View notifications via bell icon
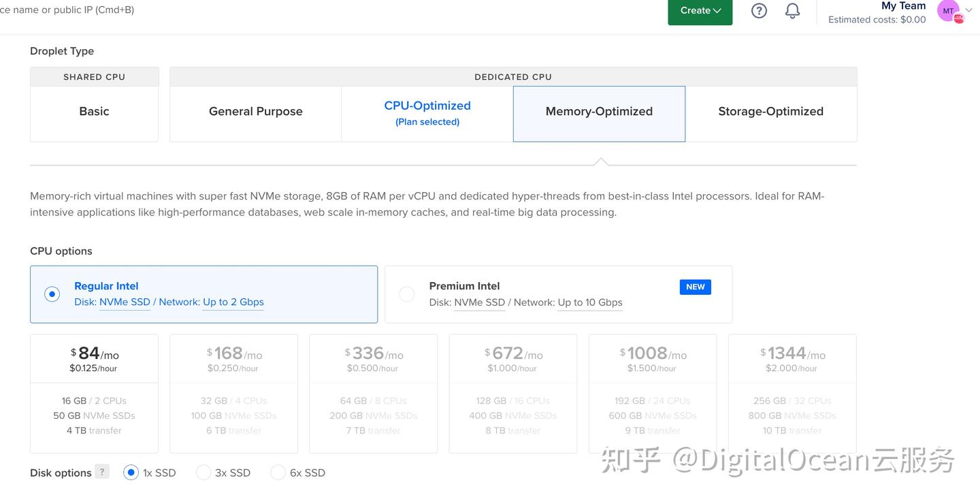 click(792, 10)
